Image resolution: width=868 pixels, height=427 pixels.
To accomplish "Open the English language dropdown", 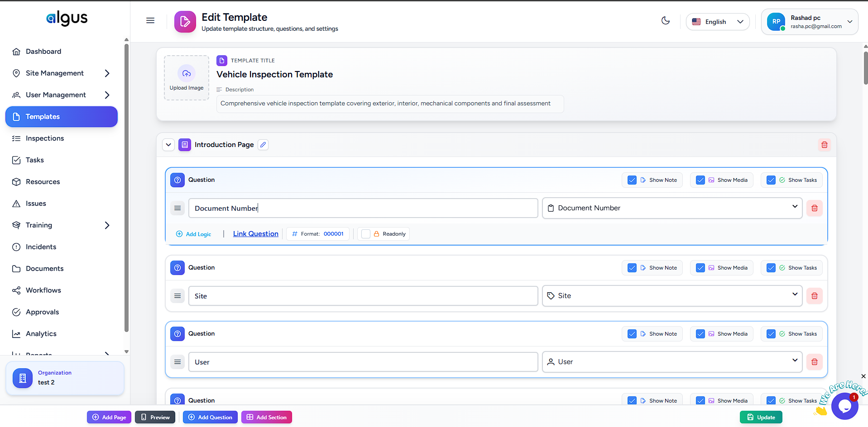I will [x=717, y=21].
